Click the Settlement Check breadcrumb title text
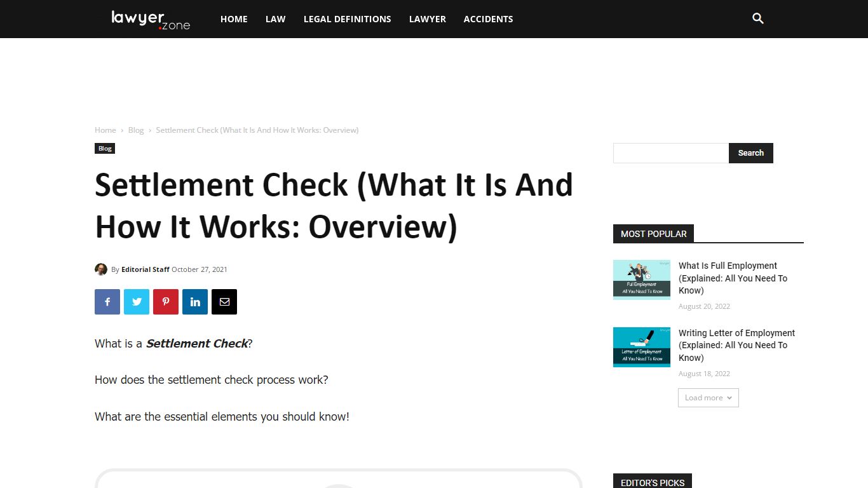Viewport: 868px width, 488px height. (257, 130)
